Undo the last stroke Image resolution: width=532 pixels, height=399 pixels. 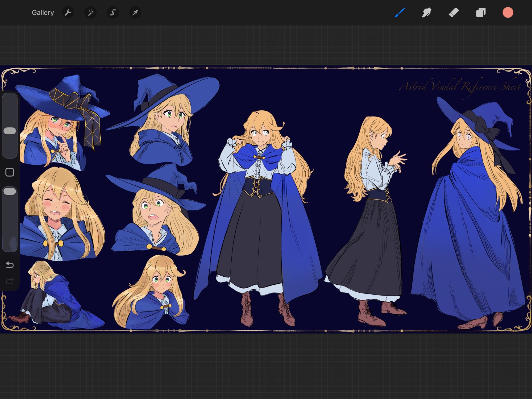pyautogui.click(x=10, y=265)
